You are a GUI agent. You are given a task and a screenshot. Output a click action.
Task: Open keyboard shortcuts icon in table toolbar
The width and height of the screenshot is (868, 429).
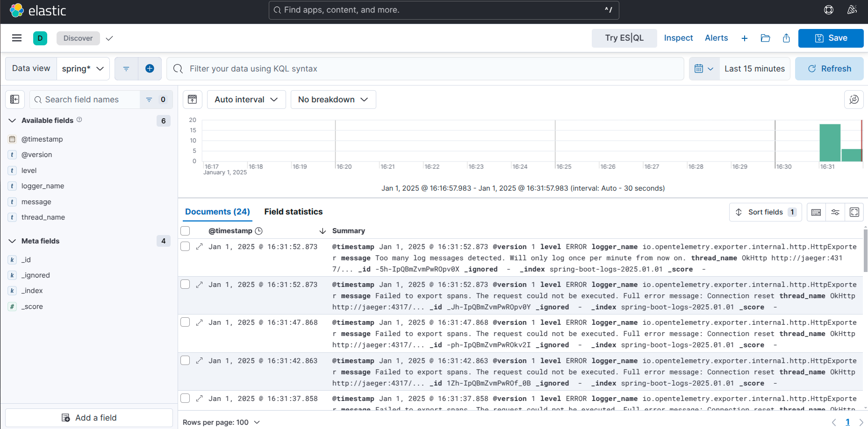click(816, 212)
